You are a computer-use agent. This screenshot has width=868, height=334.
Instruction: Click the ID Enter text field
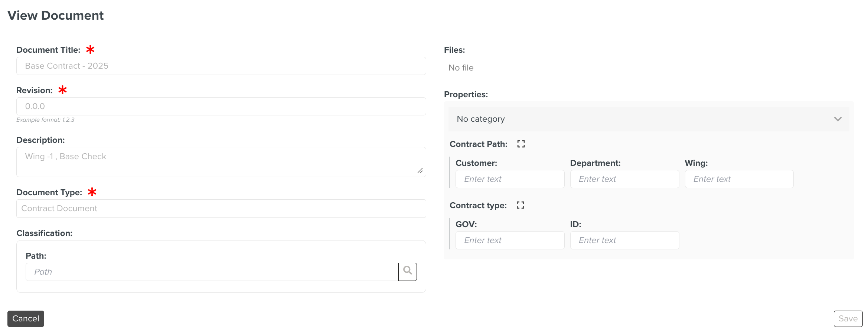[624, 240]
